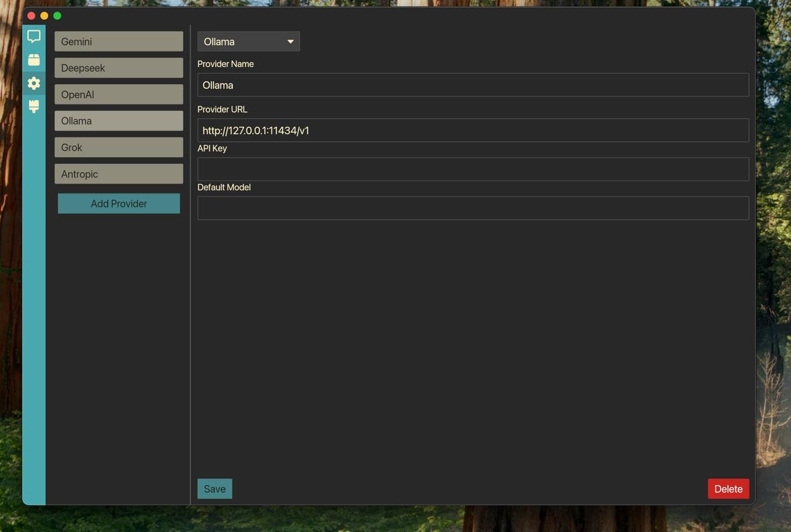Image resolution: width=791 pixels, height=532 pixels.
Task: Open the chat view sidebar icon
Action: click(x=34, y=36)
